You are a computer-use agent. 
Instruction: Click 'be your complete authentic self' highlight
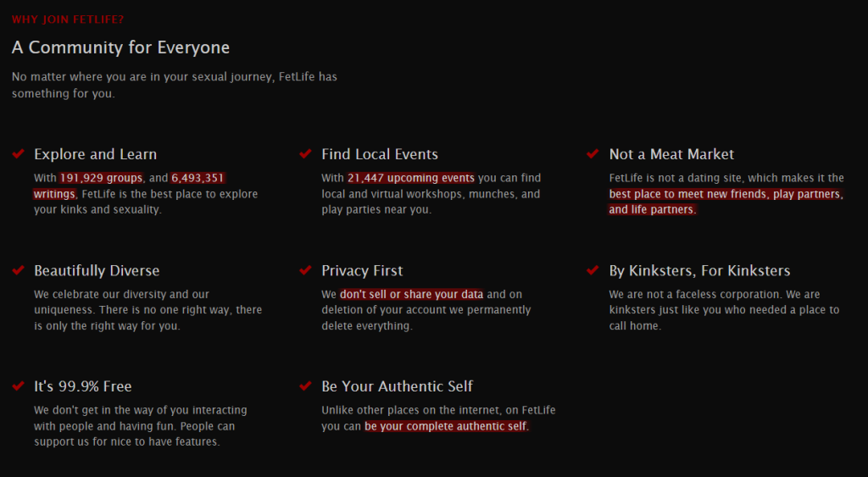coord(446,426)
